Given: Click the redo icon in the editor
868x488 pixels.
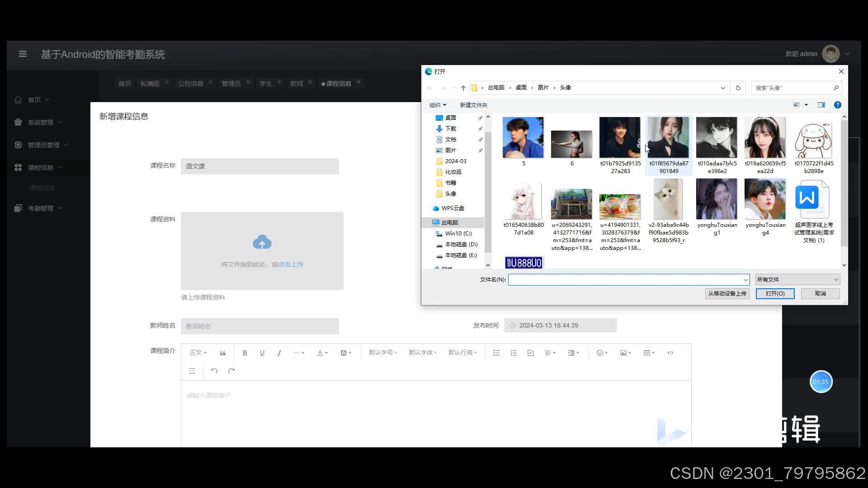Looking at the screenshot, I should tap(231, 371).
